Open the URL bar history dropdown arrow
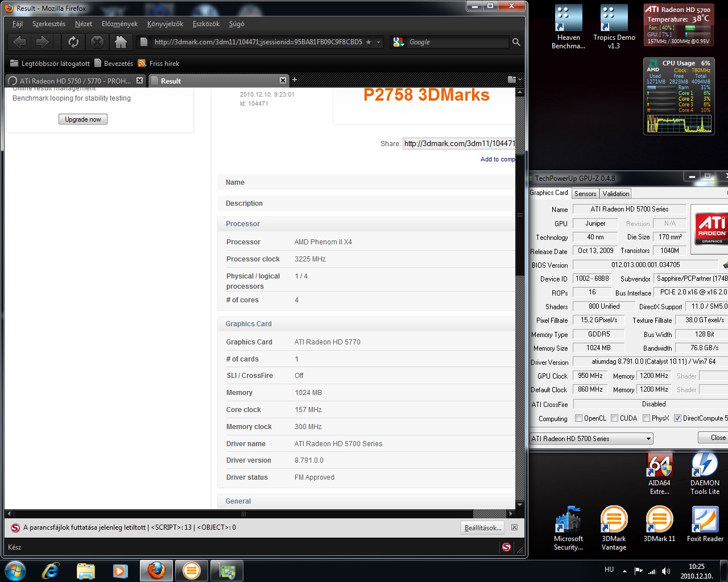The width and height of the screenshot is (728, 582). coord(378,42)
